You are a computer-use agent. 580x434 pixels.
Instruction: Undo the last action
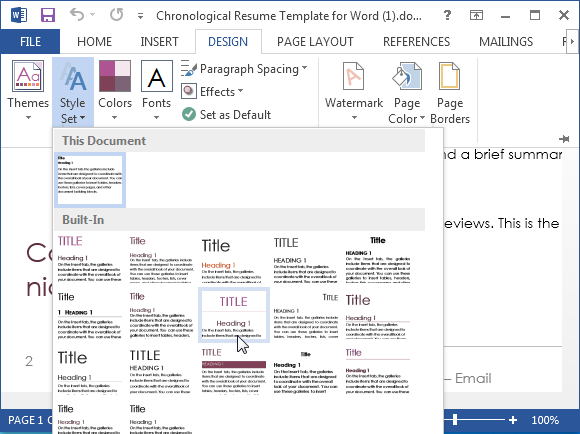pos(77,15)
